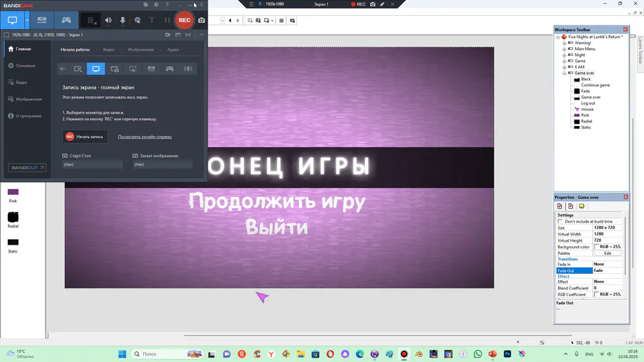Open output folder icon in Bandicam title bar
The height and width of the screenshot is (362, 644).
[x=146, y=4]
